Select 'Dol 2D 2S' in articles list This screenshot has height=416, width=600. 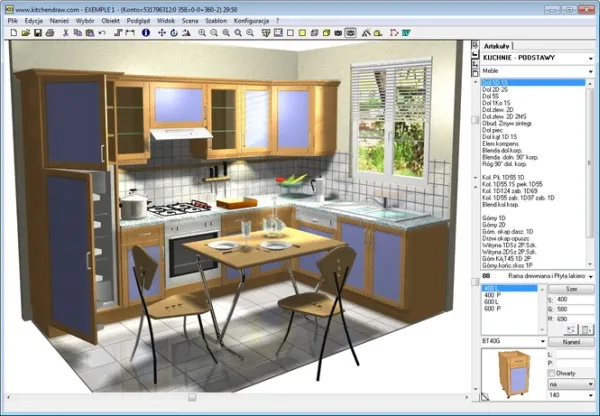pyautogui.click(x=495, y=89)
